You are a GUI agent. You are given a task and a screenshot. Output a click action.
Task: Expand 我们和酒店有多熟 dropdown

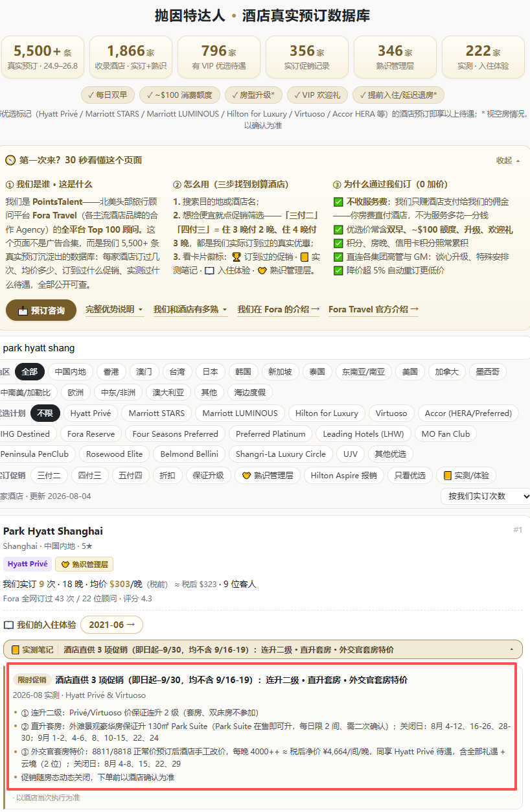point(190,310)
